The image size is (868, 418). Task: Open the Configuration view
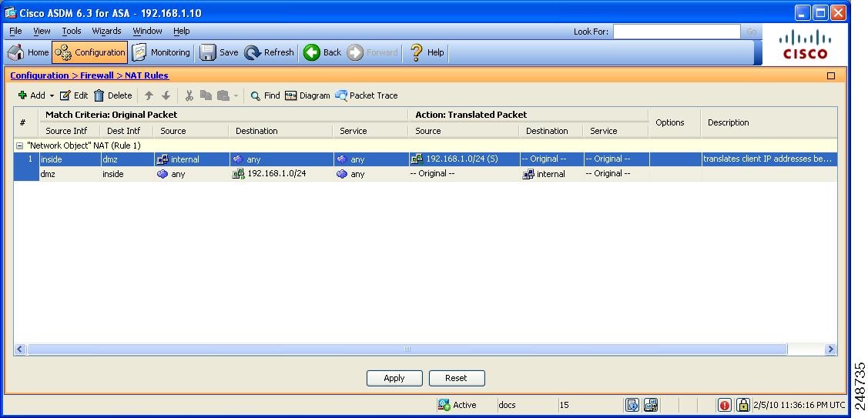90,52
